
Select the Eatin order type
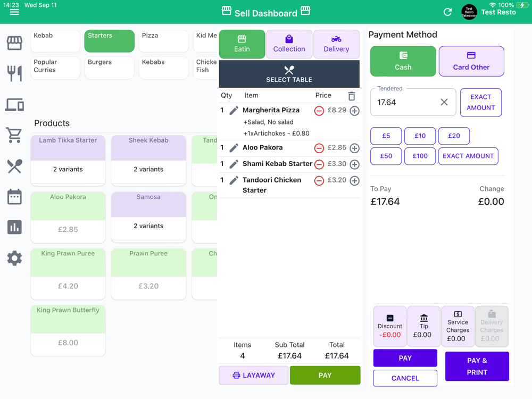[242, 44]
